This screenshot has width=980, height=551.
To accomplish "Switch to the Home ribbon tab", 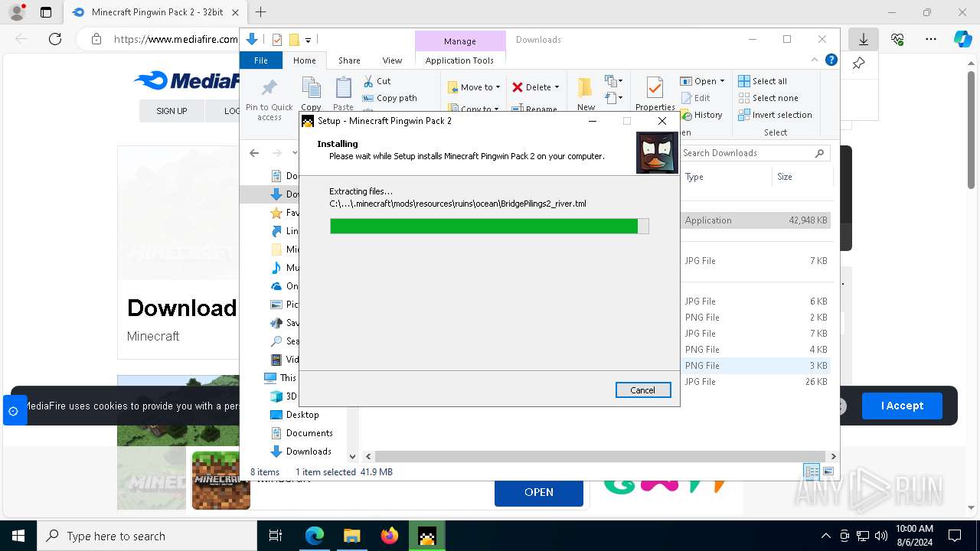I will 304,60.
